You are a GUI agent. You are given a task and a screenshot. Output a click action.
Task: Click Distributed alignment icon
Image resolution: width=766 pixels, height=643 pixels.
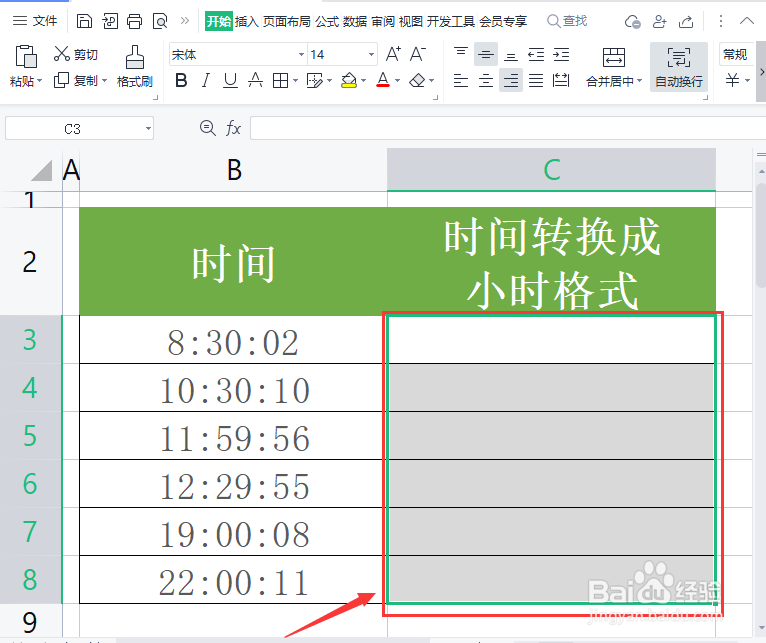point(561,80)
